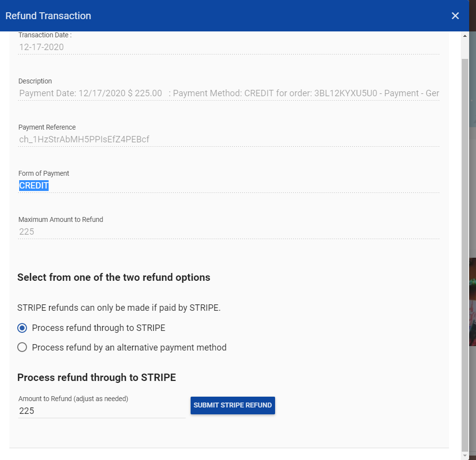
Task: Click the Maximum Amount to Refund value
Action: (27, 232)
